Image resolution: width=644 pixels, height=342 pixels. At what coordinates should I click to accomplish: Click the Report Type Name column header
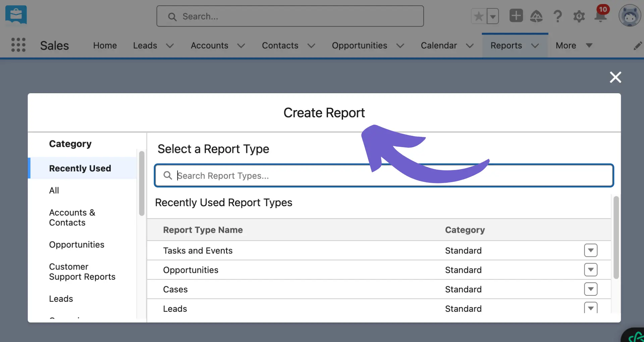coord(203,230)
